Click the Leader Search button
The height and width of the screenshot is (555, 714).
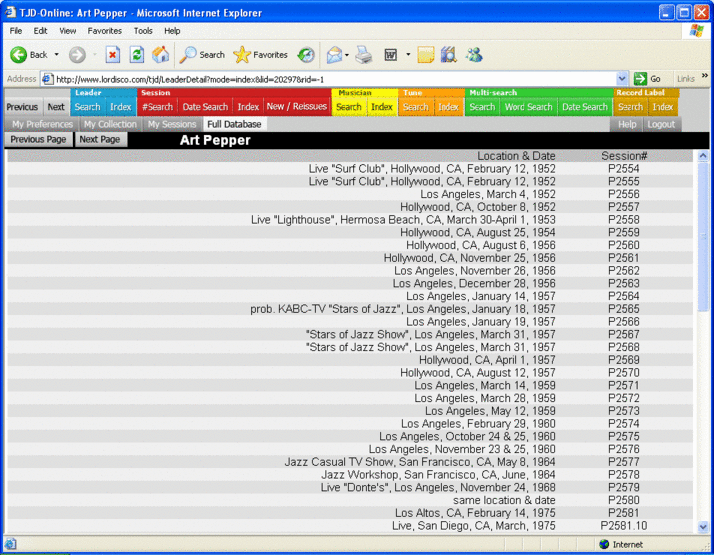(x=87, y=107)
